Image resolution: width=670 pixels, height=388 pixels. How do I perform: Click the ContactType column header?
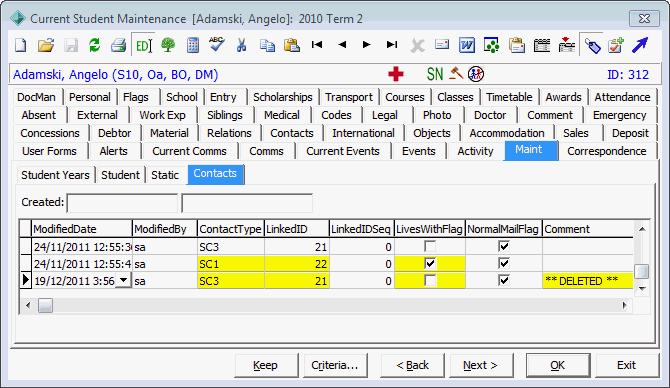[231, 229]
